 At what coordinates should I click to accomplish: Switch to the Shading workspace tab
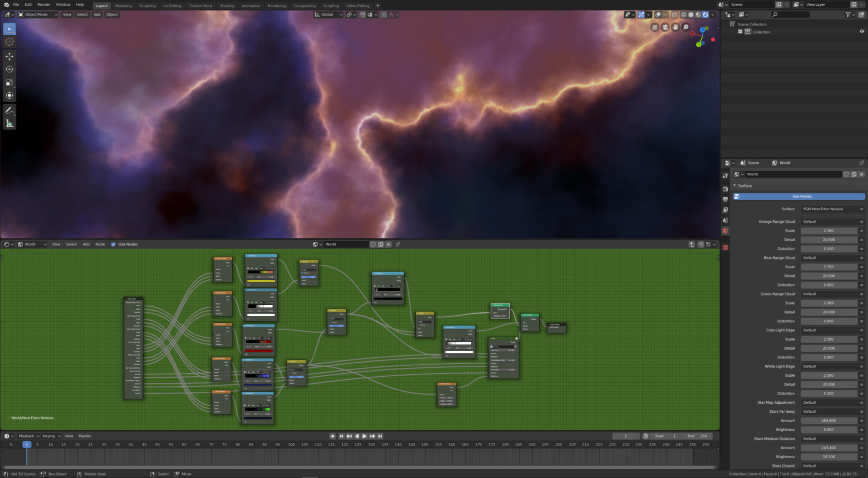pyautogui.click(x=227, y=5)
